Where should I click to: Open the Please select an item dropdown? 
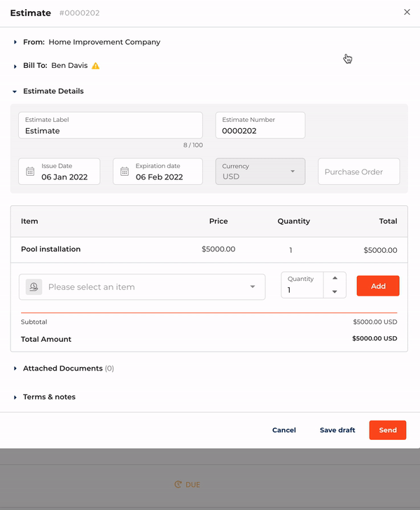[142, 287]
